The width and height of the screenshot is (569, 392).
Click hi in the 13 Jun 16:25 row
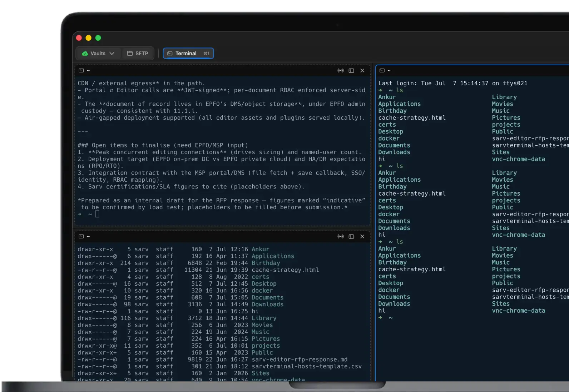pos(255,311)
